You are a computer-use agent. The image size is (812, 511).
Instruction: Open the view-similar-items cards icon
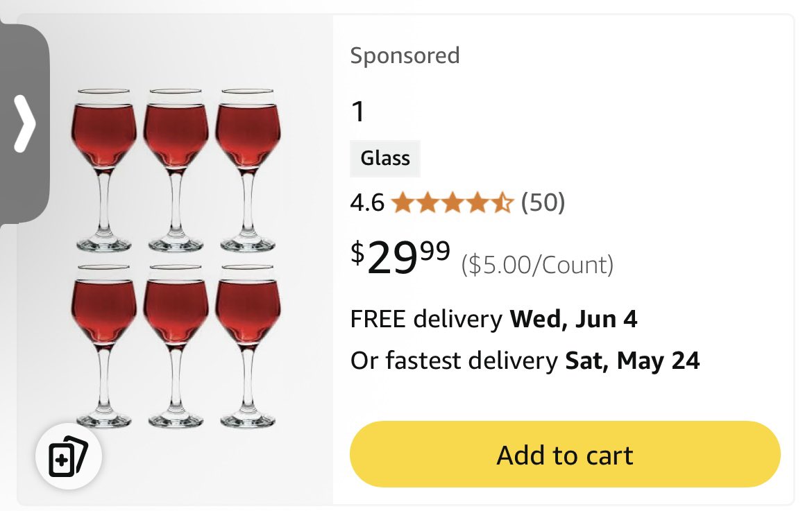pyautogui.click(x=68, y=456)
